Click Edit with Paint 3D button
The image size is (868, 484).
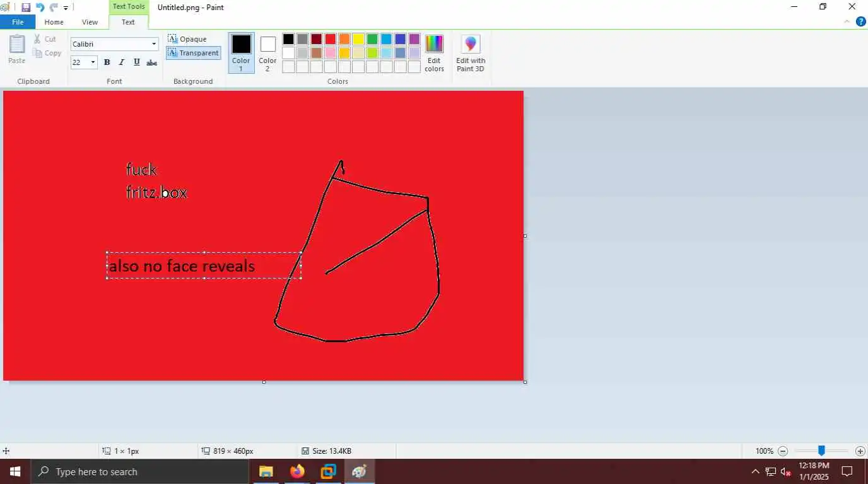point(471,53)
